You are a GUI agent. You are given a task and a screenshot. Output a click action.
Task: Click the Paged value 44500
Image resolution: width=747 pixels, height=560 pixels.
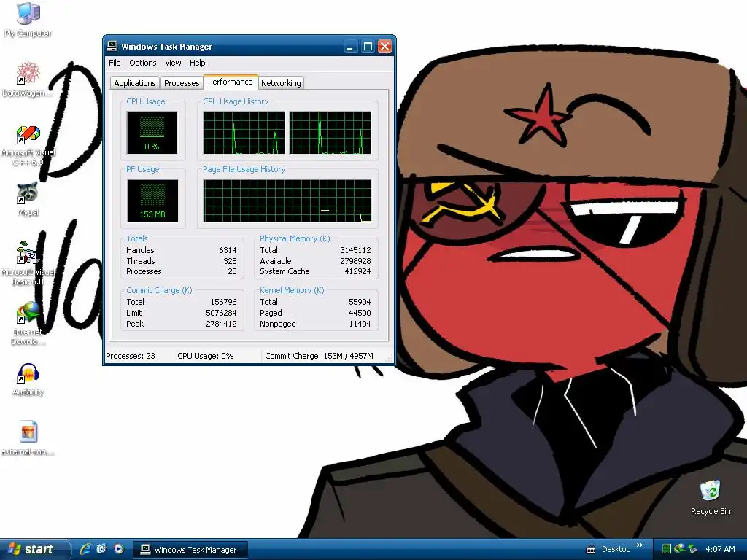(360, 313)
